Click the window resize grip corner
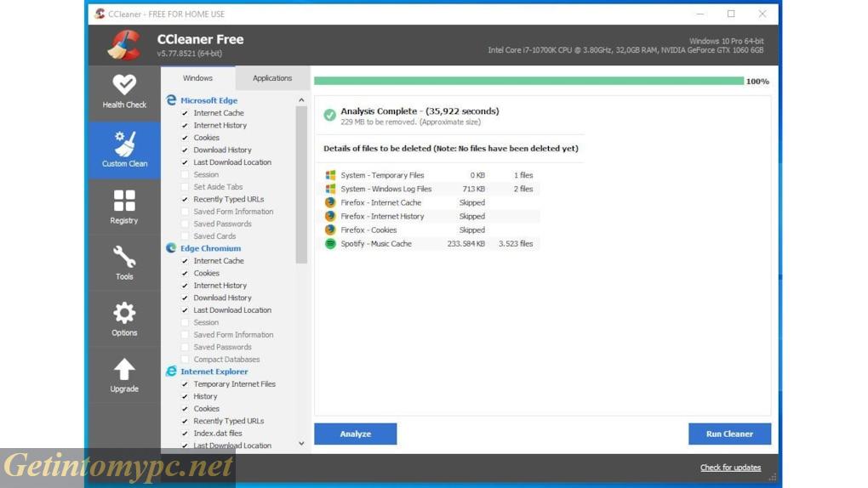Image resolution: width=868 pixels, height=488 pixels. click(x=772, y=477)
